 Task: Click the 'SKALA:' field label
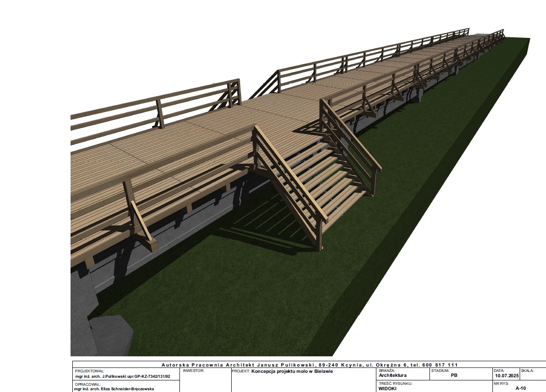click(x=527, y=371)
